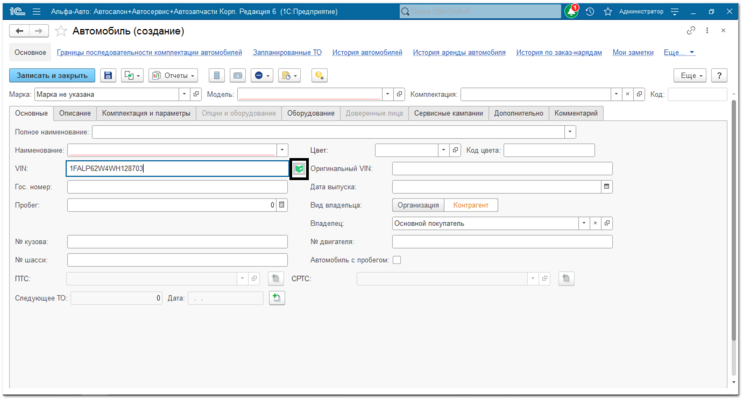Switch to the Описание tab
Screen dimensions: 743x400
[x=75, y=113]
